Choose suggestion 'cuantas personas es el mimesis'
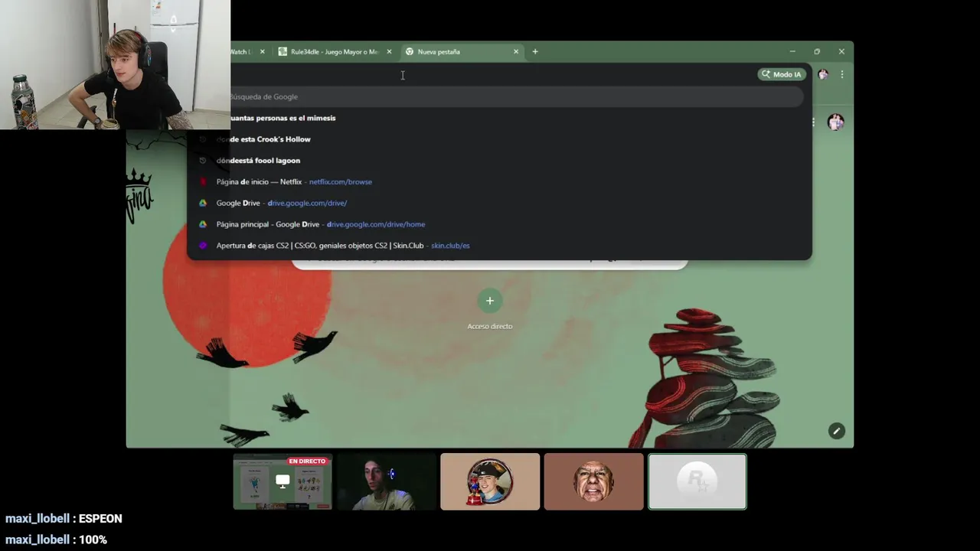The width and height of the screenshot is (980, 551). click(499, 118)
